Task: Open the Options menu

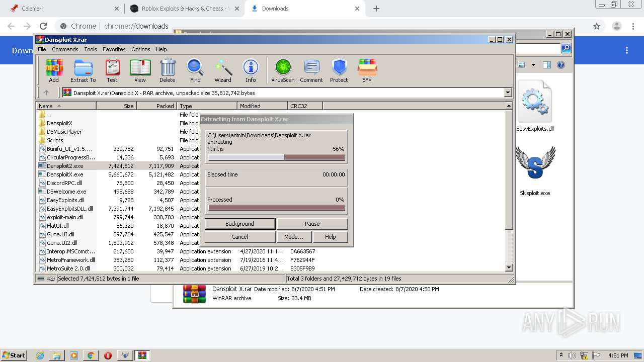Action: (141, 49)
